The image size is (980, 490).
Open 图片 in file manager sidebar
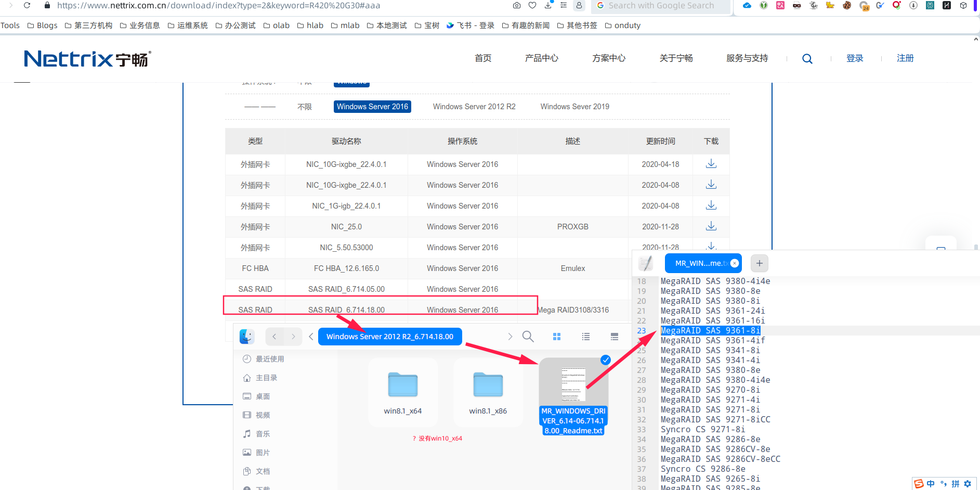[x=256, y=453]
